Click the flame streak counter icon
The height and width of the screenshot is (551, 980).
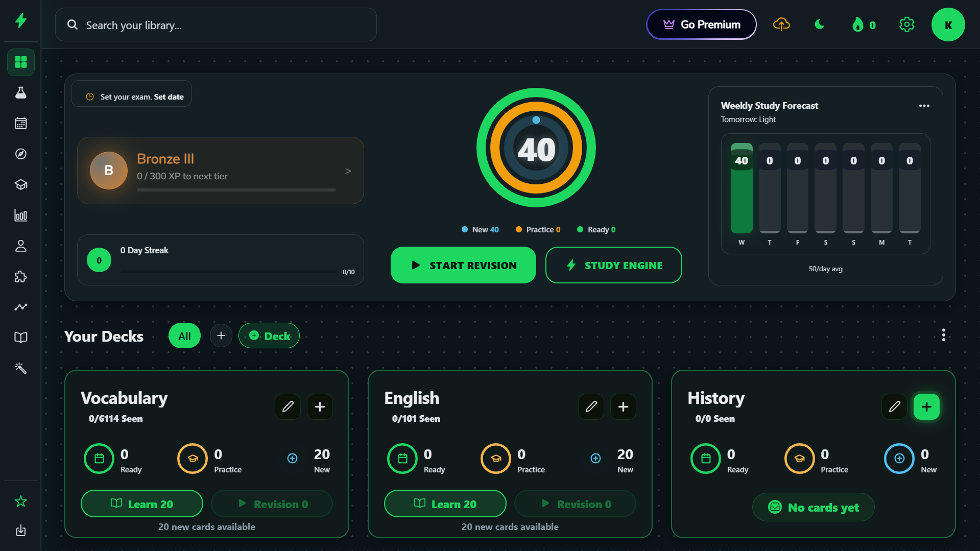coord(864,25)
